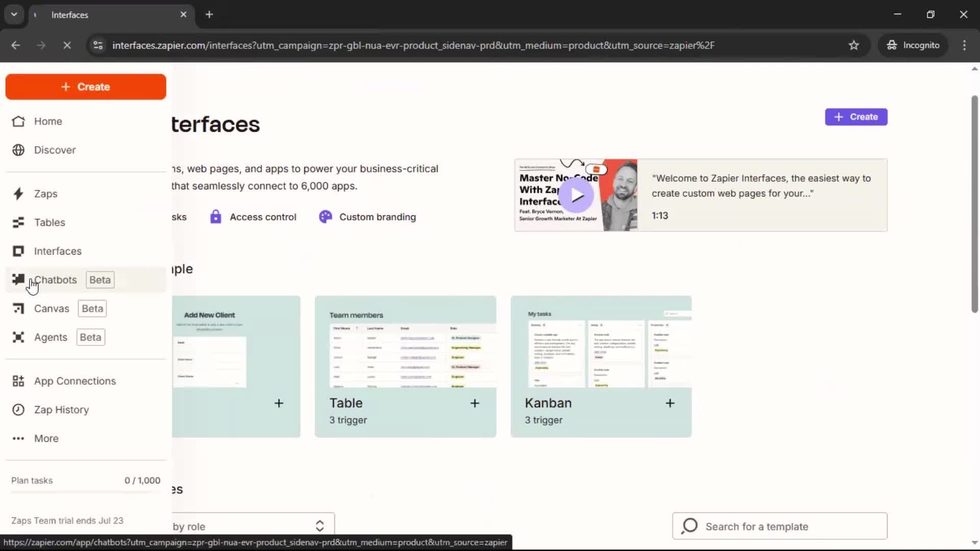Click the orange Create button in the sidebar
The height and width of the screenshot is (551, 980).
click(86, 87)
